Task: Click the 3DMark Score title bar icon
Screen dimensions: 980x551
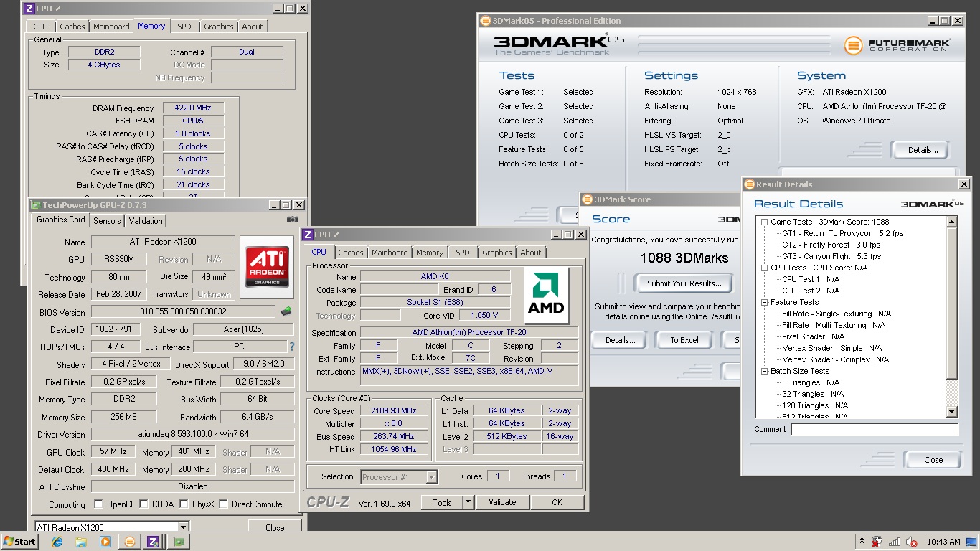Action: point(588,199)
